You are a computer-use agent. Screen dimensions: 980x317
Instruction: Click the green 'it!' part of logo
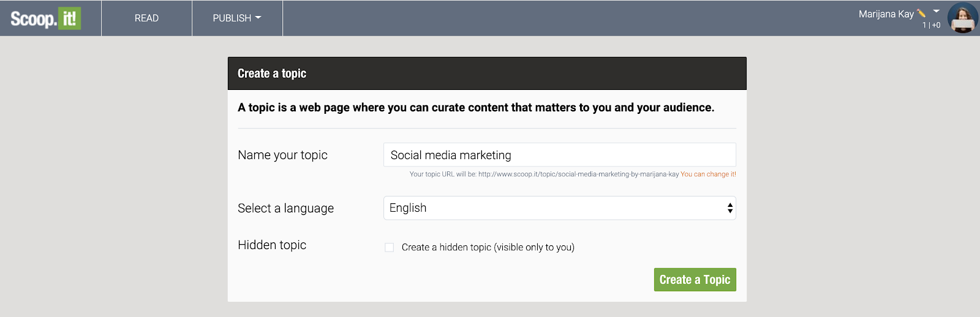coord(70,18)
